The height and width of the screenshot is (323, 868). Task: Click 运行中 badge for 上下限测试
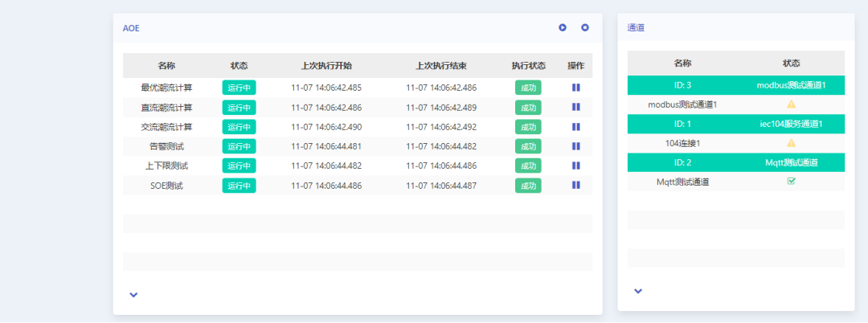(x=240, y=166)
